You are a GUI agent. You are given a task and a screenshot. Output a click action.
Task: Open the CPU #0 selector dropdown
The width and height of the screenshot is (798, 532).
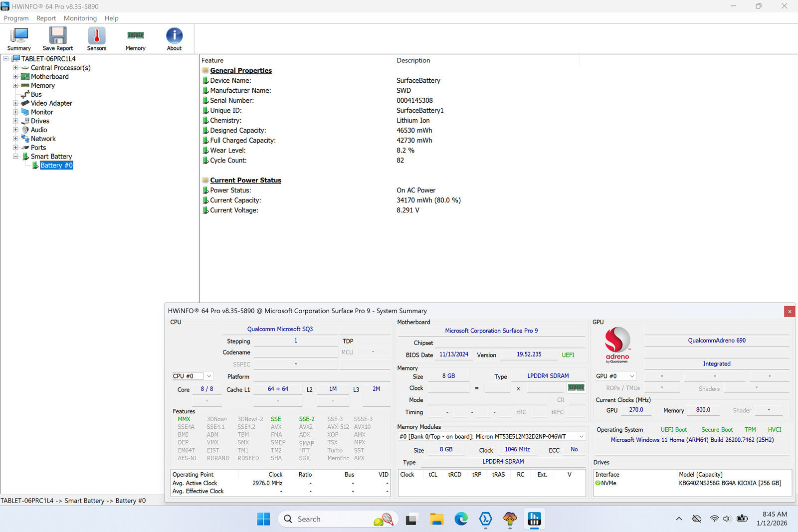(209, 376)
